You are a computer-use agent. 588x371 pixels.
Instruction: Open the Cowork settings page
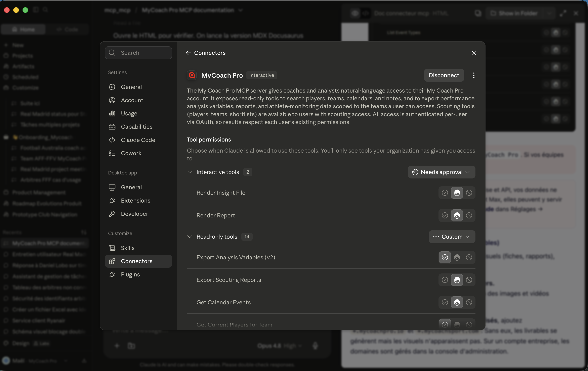pos(138,153)
